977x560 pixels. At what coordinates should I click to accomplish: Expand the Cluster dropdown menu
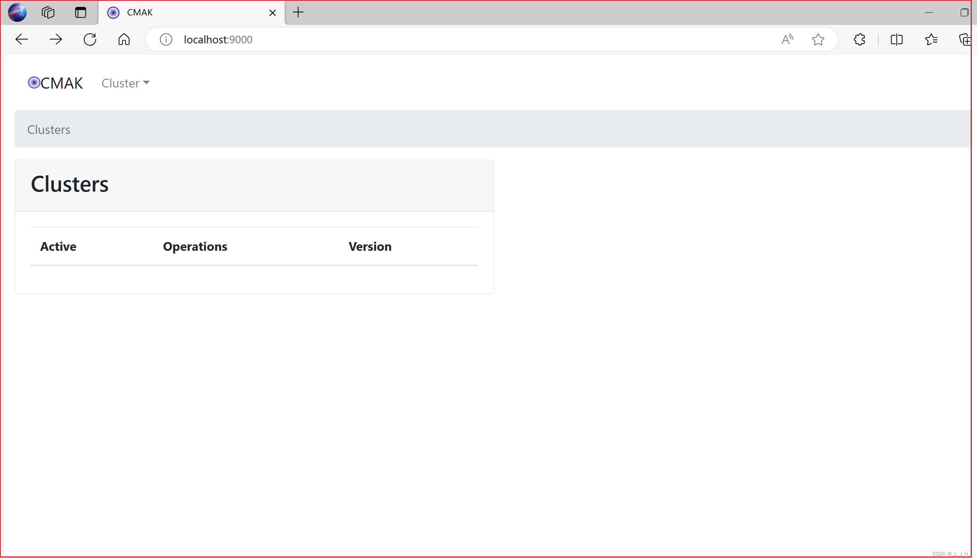coord(126,83)
